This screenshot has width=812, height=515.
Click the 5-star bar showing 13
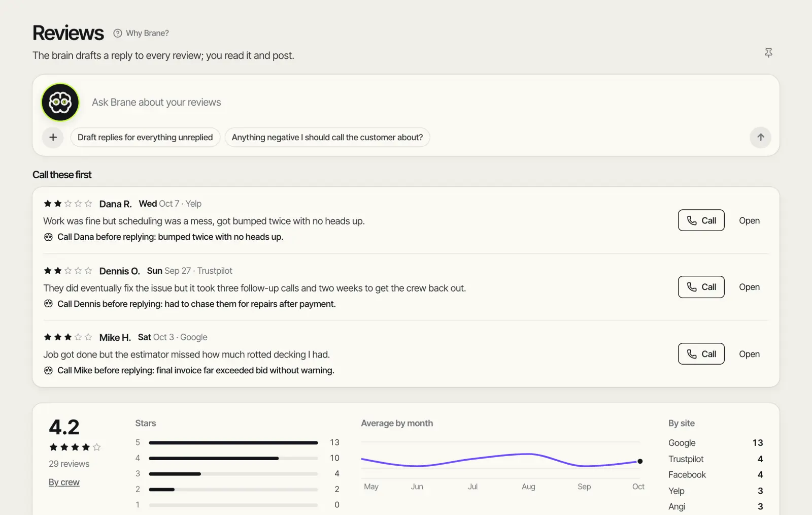click(x=233, y=443)
